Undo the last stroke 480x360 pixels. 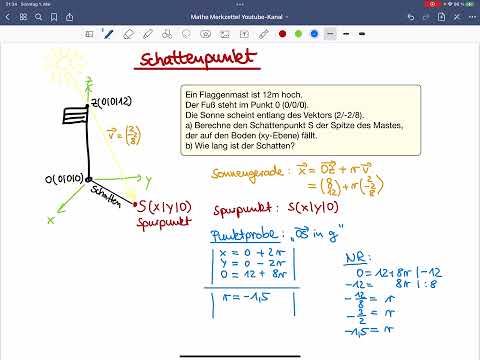411,17
